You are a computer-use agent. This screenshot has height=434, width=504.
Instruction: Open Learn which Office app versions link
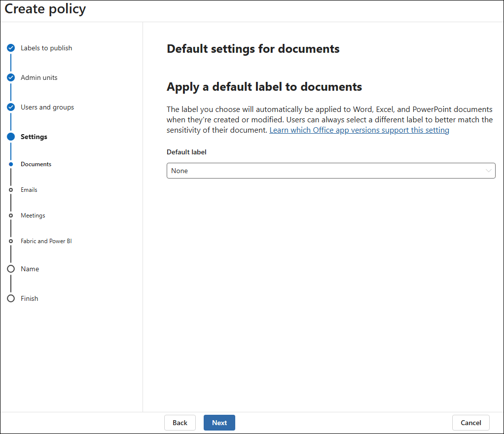pos(359,130)
